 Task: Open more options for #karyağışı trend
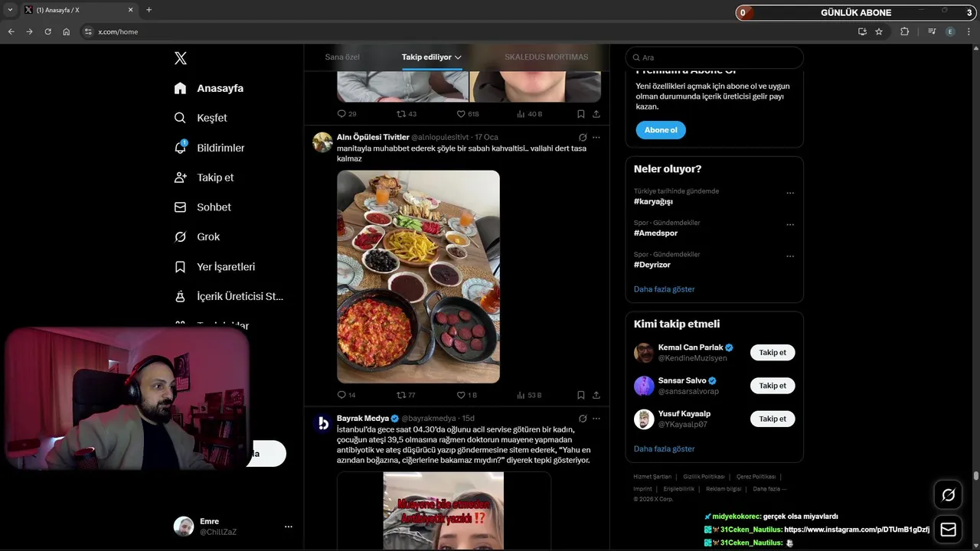pos(790,193)
